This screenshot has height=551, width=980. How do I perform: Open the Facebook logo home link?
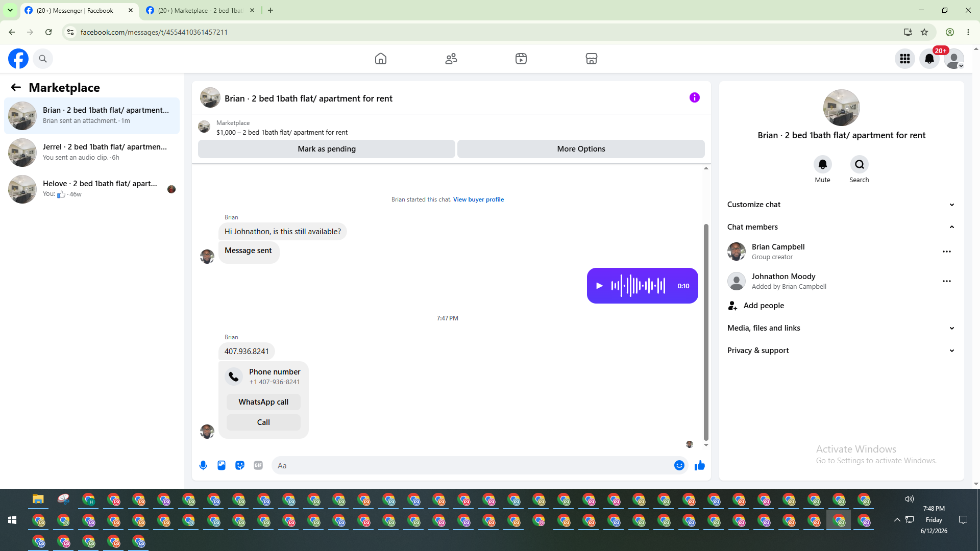(18, 59)
